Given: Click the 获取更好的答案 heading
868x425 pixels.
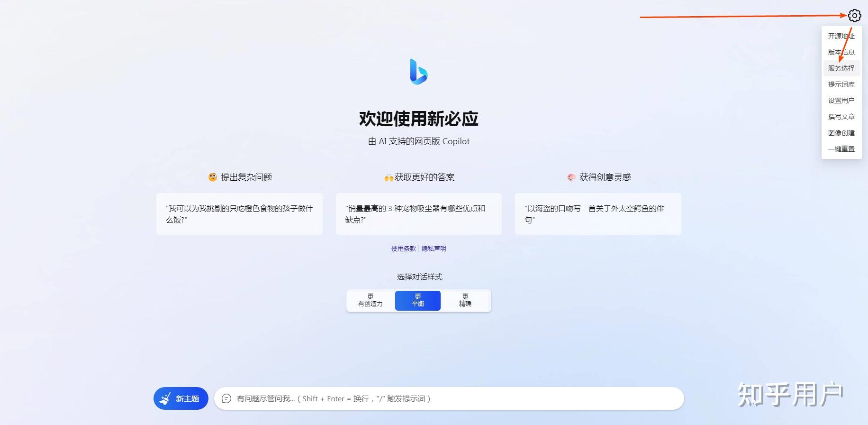Looking at the screenshot, I should (x=419, y=177).
